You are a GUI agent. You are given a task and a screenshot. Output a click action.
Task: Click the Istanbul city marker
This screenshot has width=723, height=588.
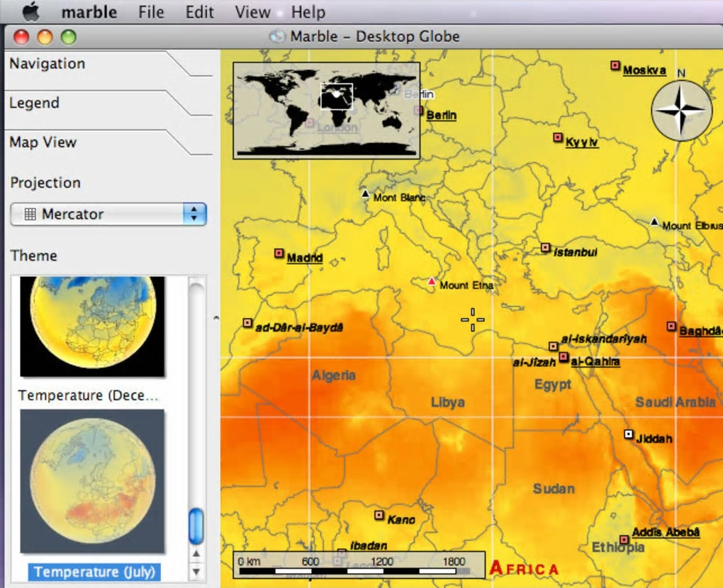(x=546, y=248)
